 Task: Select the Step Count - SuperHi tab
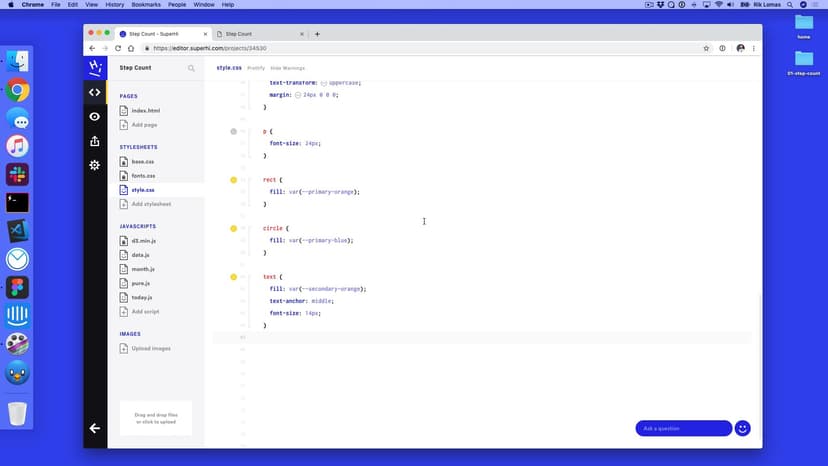163,34
